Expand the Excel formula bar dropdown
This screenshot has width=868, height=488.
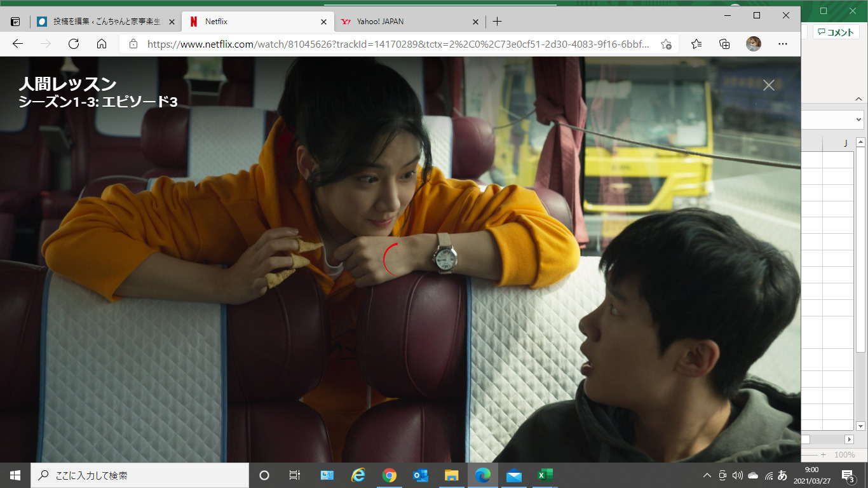859,119
